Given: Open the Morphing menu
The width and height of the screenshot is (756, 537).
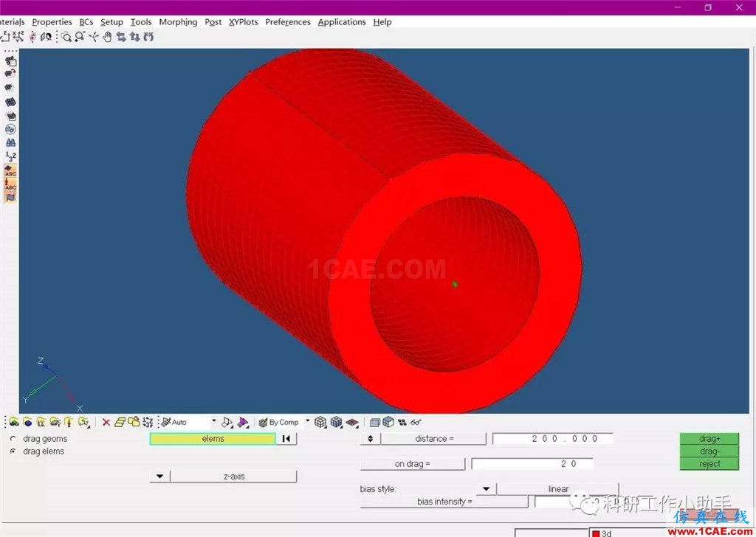Looking at the screenshot, I should coord(178,22).
